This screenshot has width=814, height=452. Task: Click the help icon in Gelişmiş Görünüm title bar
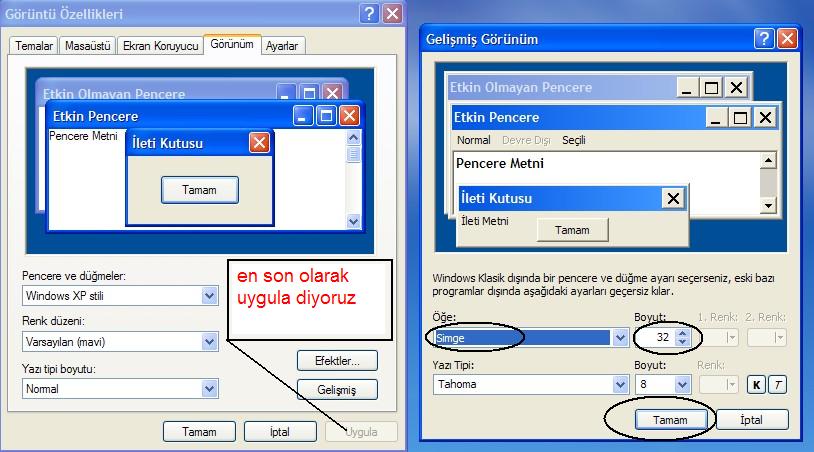click(x=764, y=39)
